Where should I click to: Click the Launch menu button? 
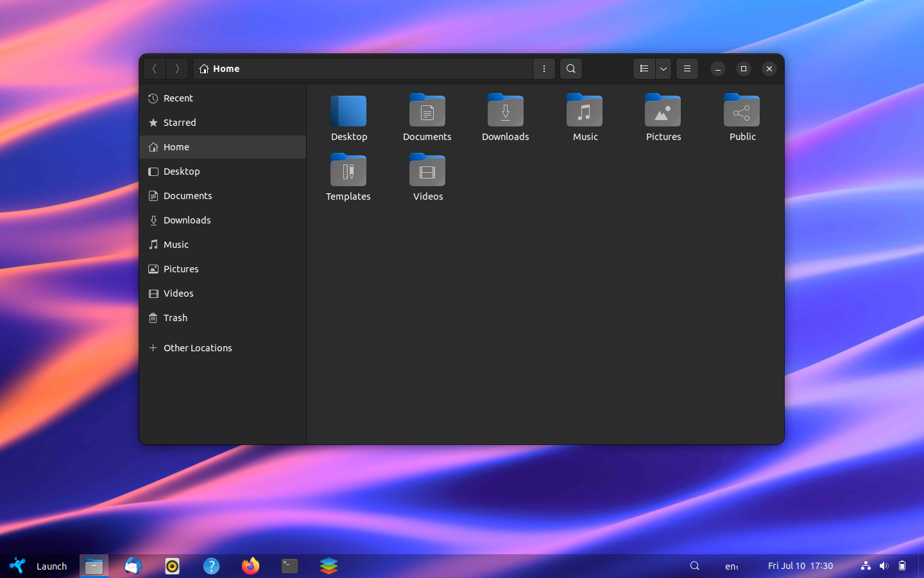38,566
